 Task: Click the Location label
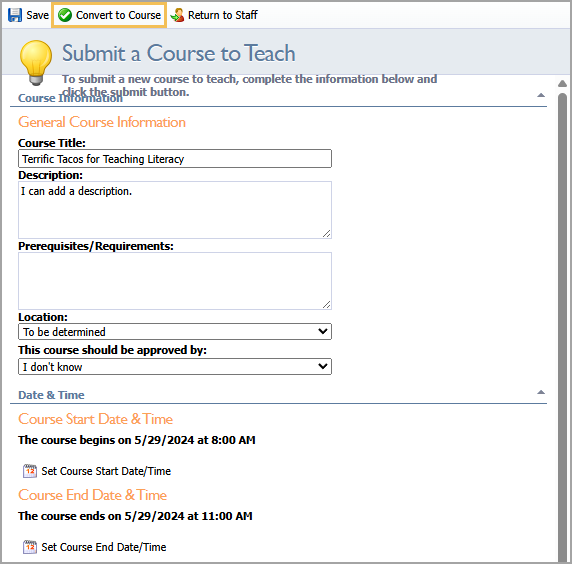[x=43, y=317]
